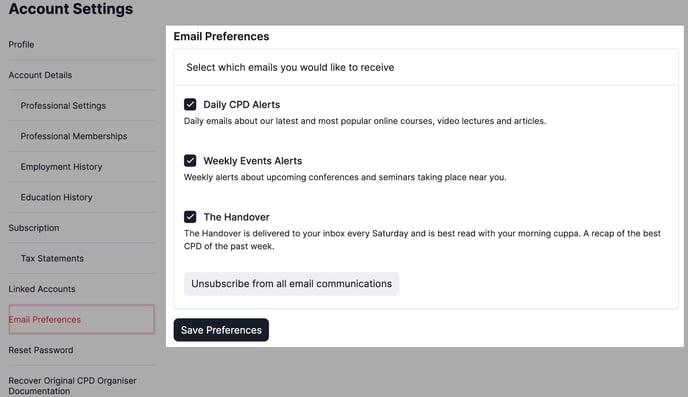Click the Daily CPD Alerts label
This screenshot has width=688, height=397.
click(x=242, y=105)
